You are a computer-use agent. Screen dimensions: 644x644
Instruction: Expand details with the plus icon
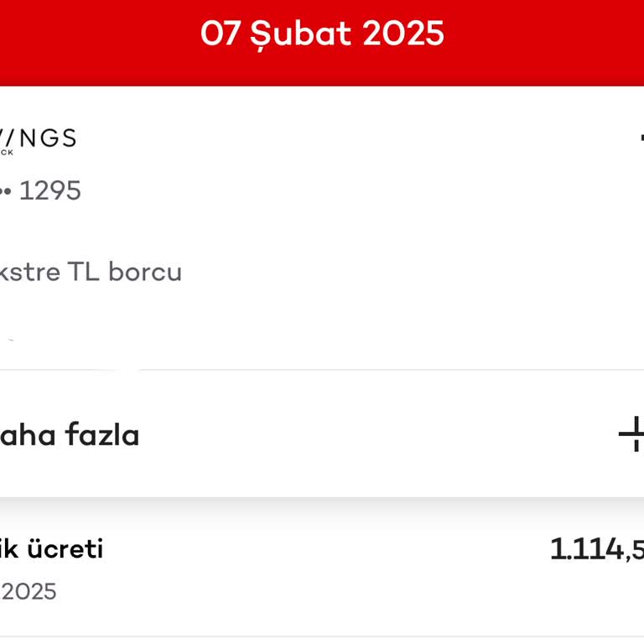tap(632, 434)
